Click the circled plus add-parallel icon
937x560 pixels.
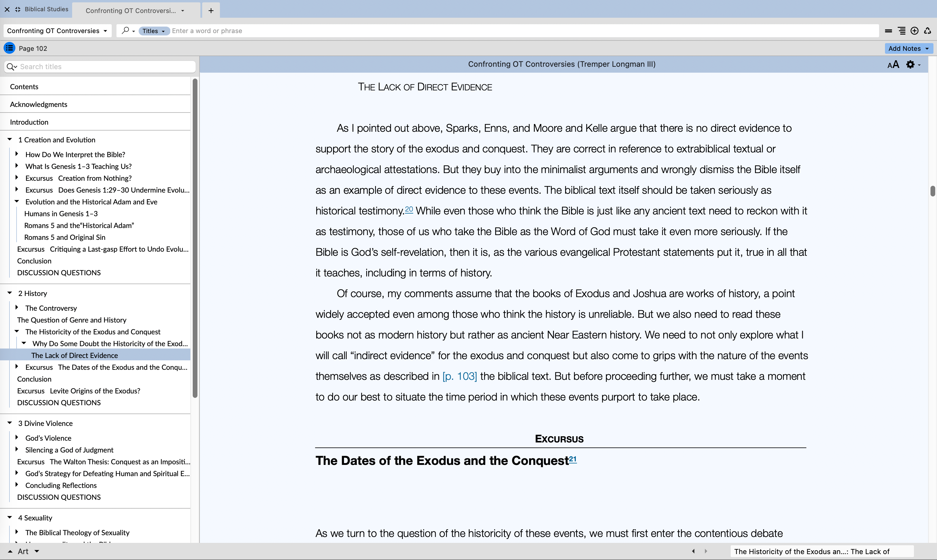pyautogui.click(x=914, y=31)
